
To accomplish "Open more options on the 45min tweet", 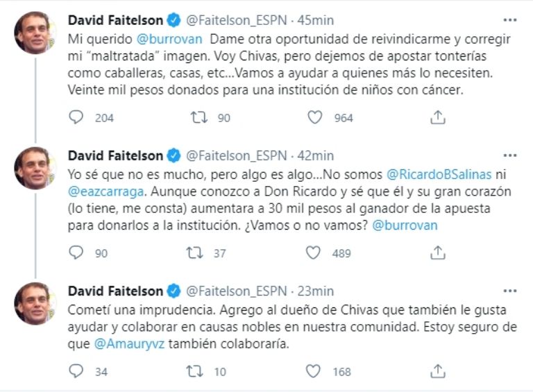I will (x=509, y=19).
